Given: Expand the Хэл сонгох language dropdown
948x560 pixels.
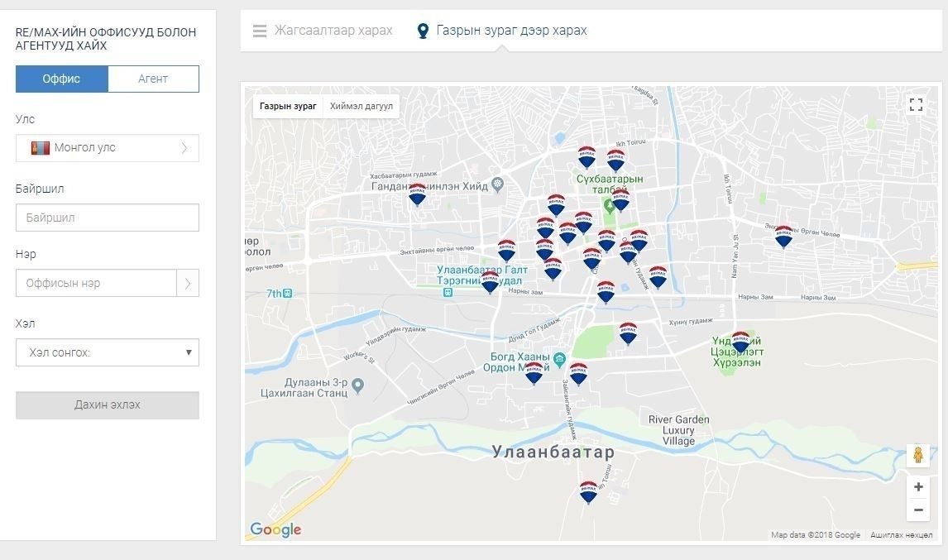Looking at the screenshot, I should click(107, 352).
